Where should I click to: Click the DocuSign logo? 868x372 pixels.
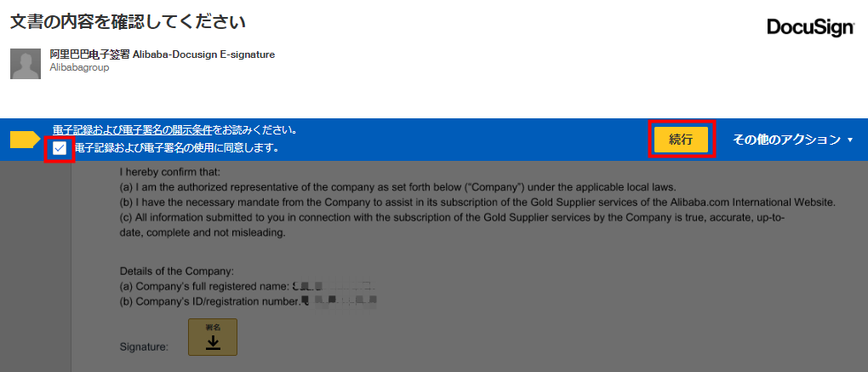(x=810, y=28)
